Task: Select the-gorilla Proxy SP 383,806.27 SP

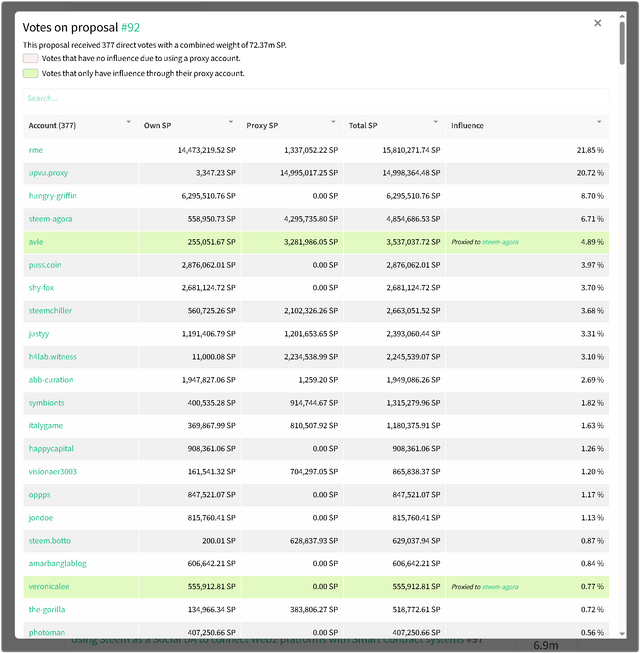Action: point(314,609)
